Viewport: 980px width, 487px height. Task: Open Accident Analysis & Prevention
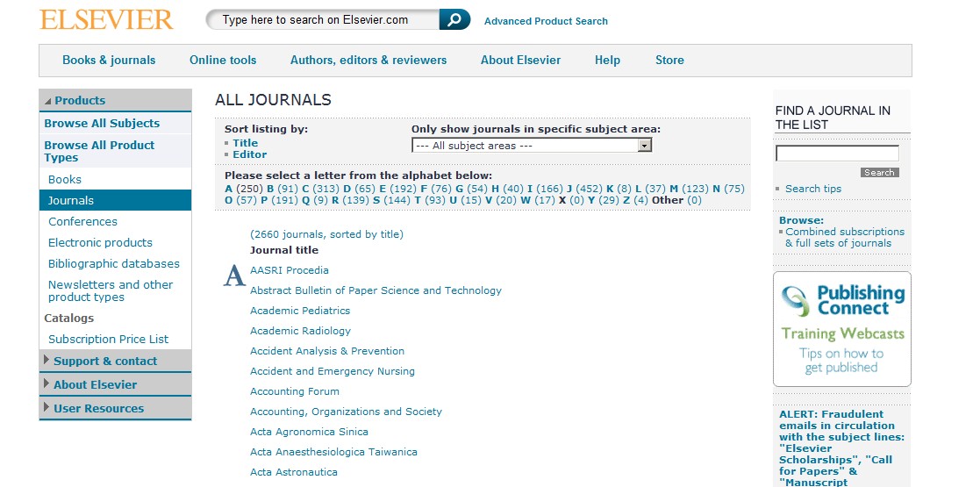click(327, 351)
